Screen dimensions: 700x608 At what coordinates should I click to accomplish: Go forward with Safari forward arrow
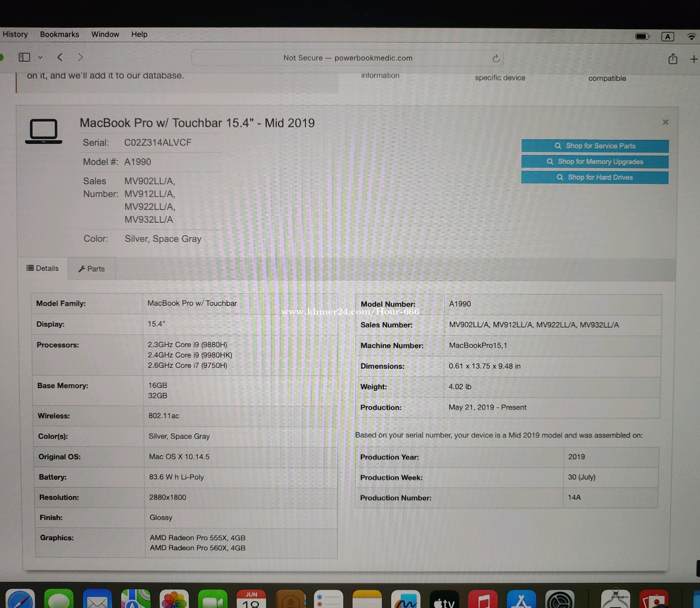[x=81, y=57]
